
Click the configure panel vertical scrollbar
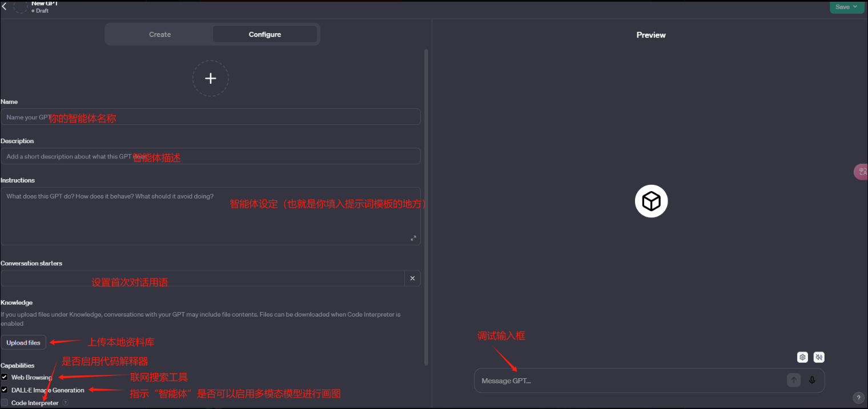(x=426, y=206)
